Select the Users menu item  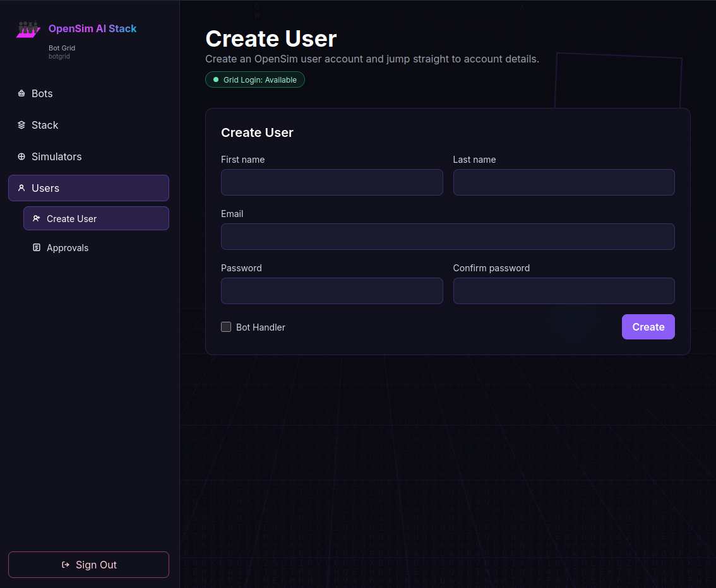[x=88, y=188]
